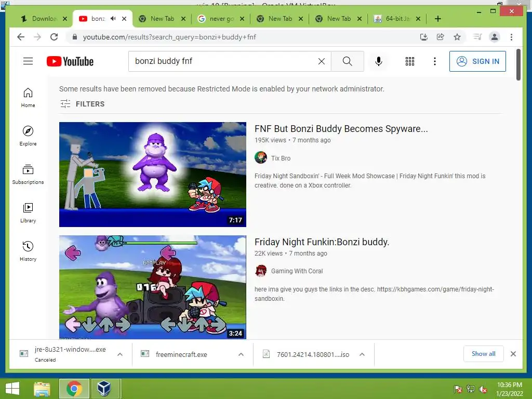The width and height of the screenshot is (532, 399).
Task: Expand options for the .iso download
Action: 362,354
